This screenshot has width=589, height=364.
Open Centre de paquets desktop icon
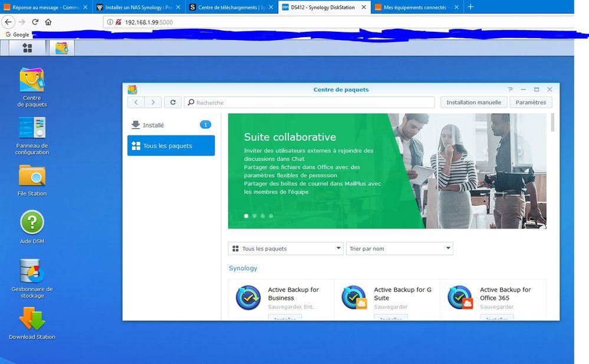point(32,81)
